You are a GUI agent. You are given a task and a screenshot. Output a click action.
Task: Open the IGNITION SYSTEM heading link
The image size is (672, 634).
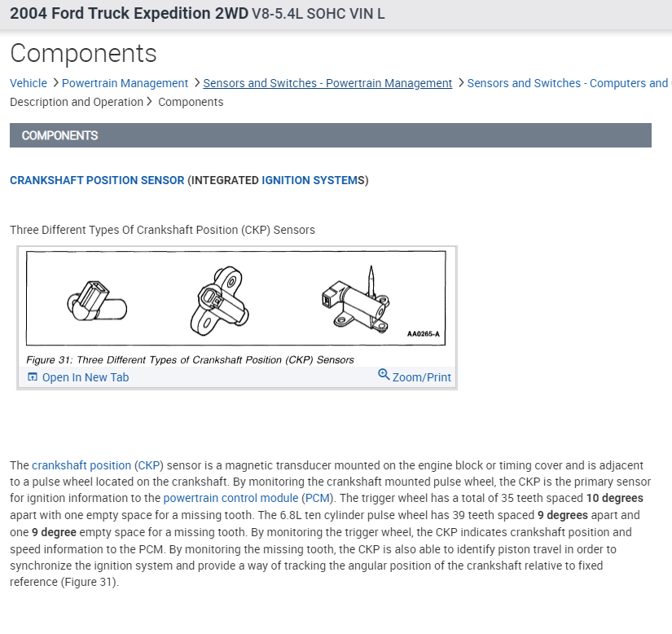click(x=310, y=180)
